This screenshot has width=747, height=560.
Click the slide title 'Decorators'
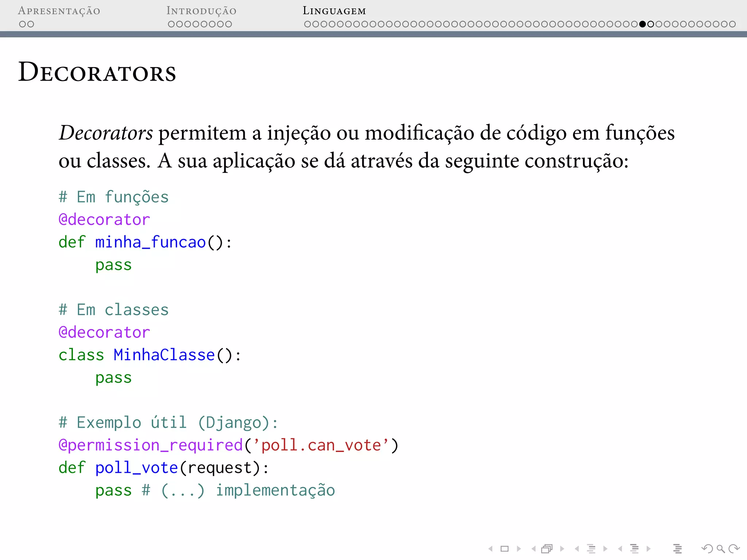point(97,72)
